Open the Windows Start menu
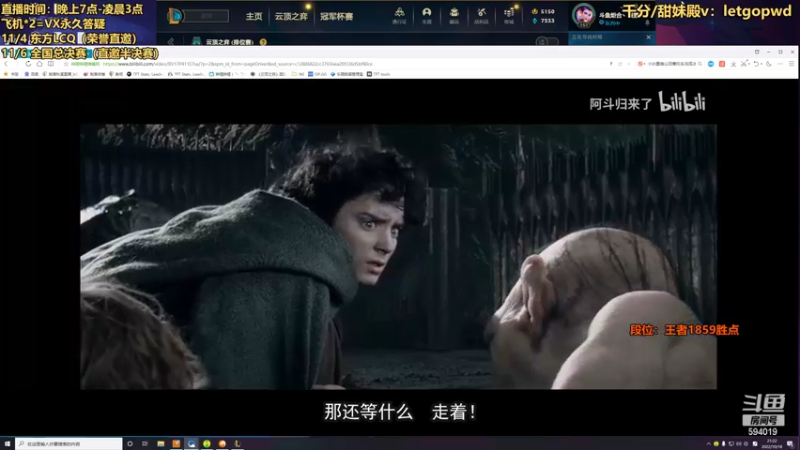Screen dimensions: 800x450 point(7,444)
